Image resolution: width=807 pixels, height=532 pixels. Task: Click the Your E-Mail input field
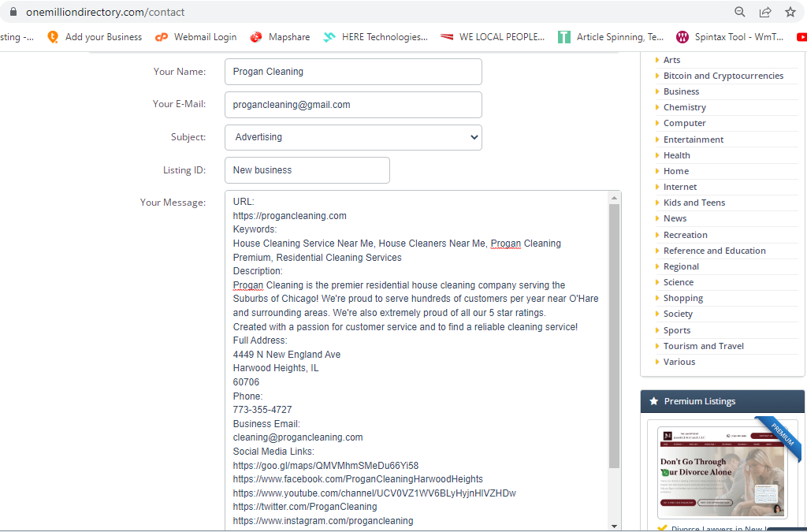tap(353, 105)
